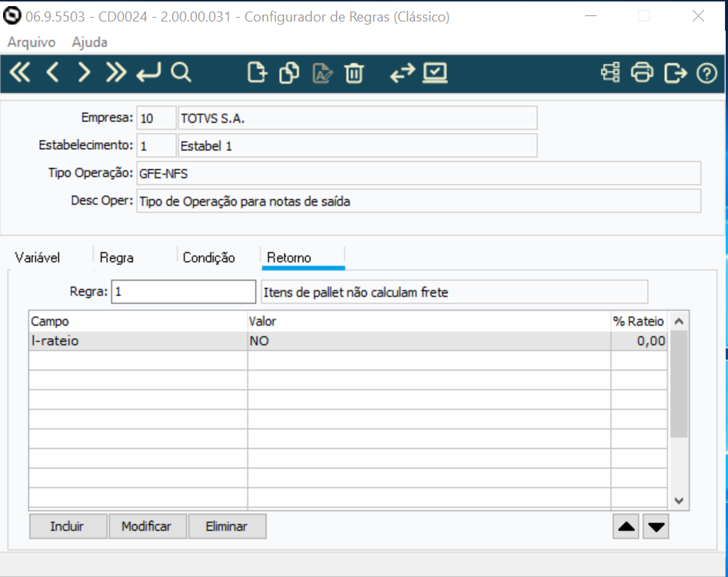Jump to last record double-right arrow
728x577 pixels.
click(115, 72)
